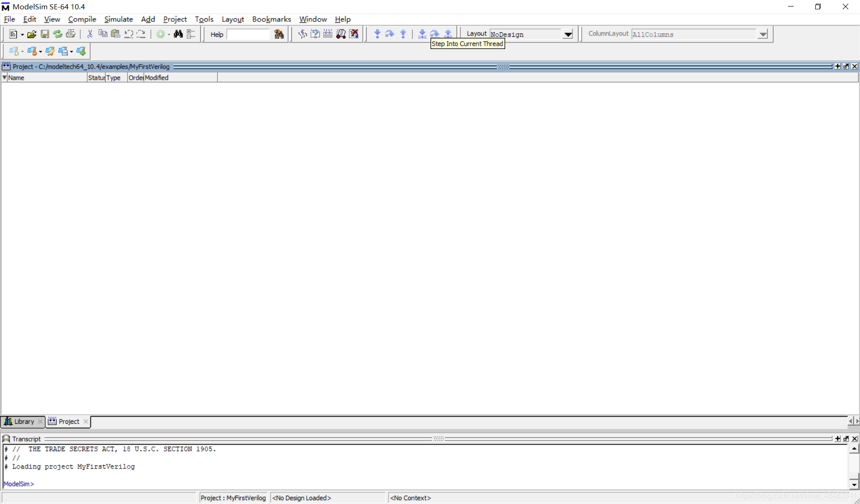The image size is (860, 504).
Task: Zoom the Project pane with plus icon
Action: [x=838, y=66]
